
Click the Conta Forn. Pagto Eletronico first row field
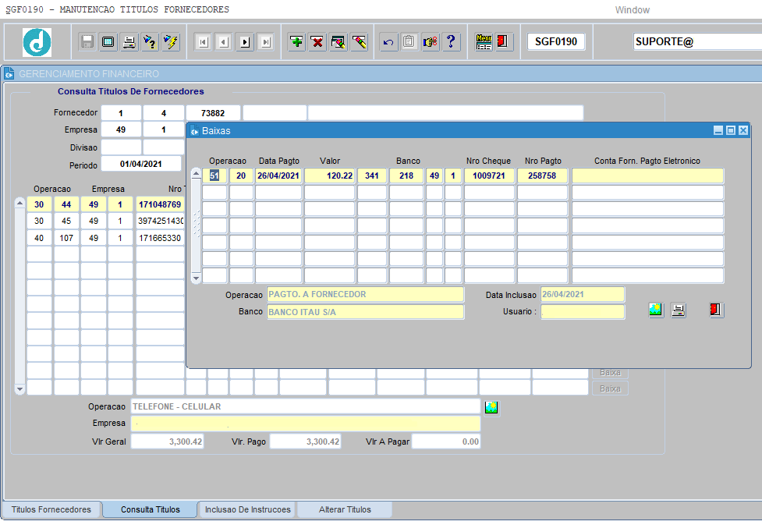[x=648, y=176]
